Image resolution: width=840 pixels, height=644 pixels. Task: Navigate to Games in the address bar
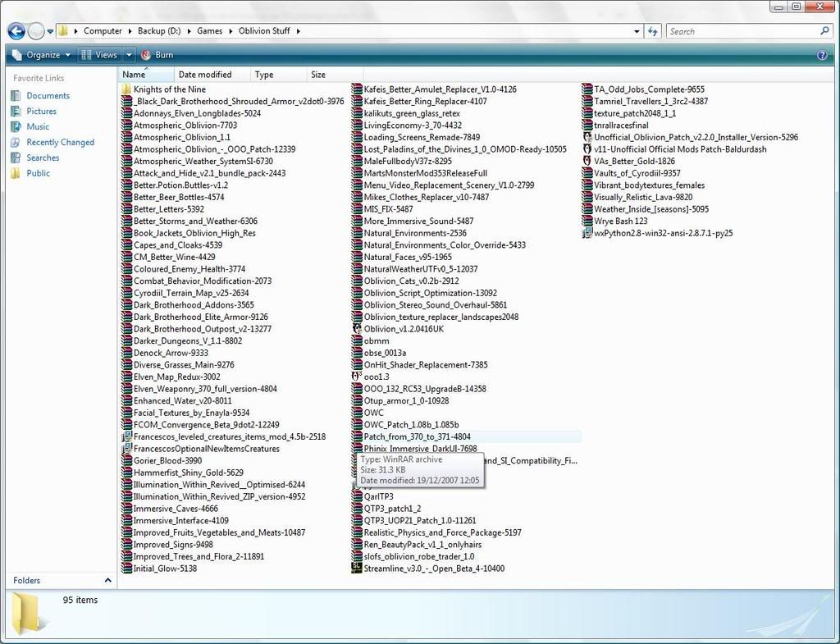click(209, 31)
